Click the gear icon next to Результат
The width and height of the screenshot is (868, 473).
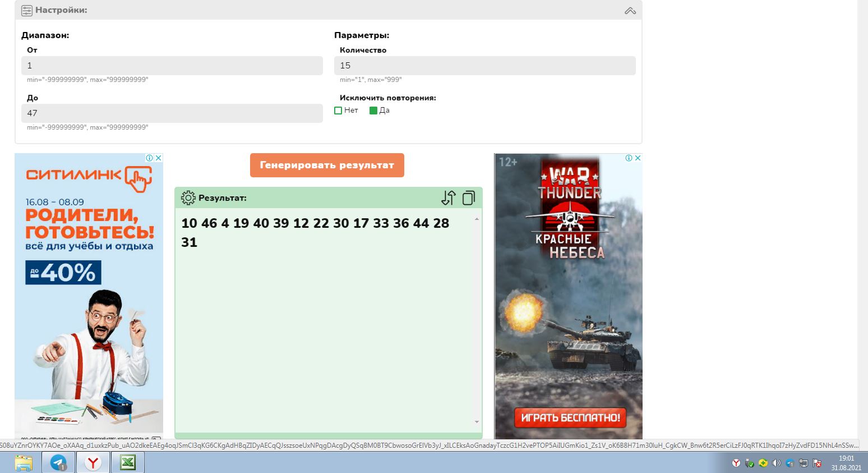(x=188, y=198)
